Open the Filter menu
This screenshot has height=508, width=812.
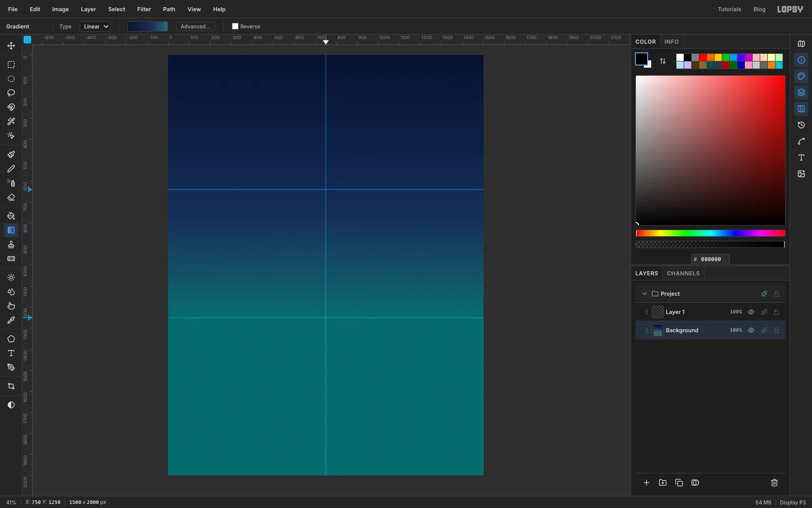click(144, 9)
